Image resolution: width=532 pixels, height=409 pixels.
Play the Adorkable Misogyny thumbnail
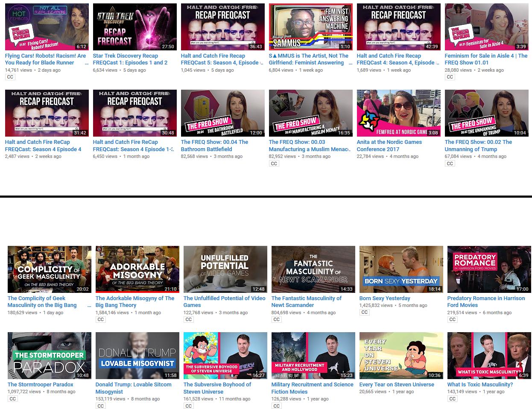(x=137, y=269)
